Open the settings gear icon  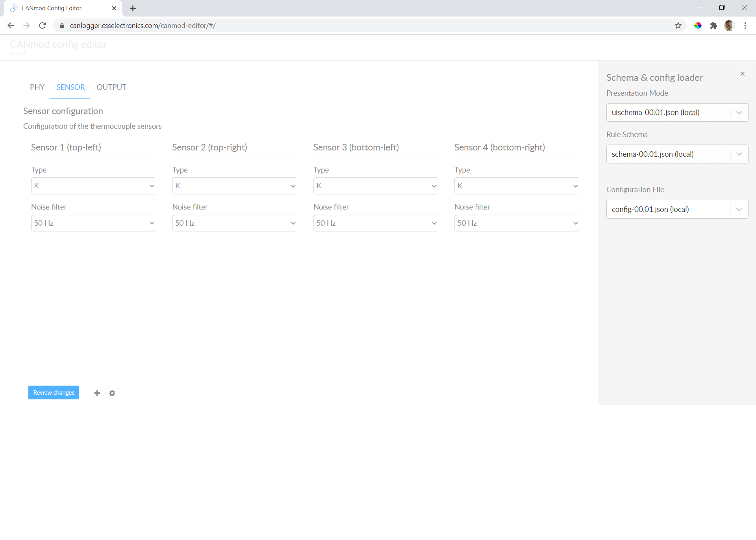coord(112,393)
